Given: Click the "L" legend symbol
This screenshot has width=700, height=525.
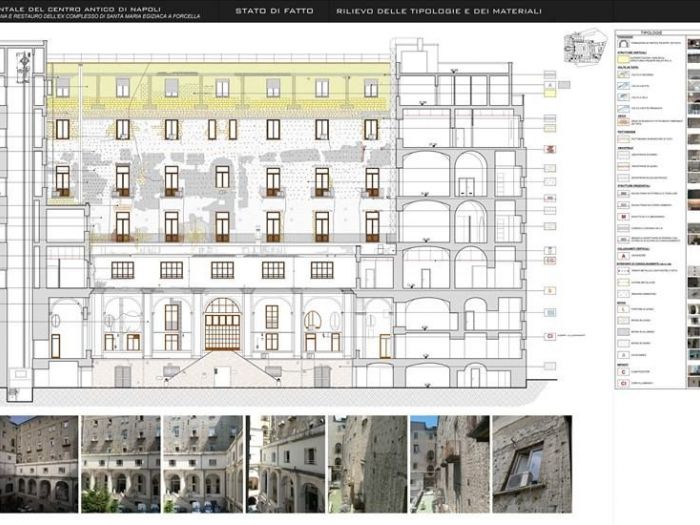Looking at the screenshot, I should (623, 309).
